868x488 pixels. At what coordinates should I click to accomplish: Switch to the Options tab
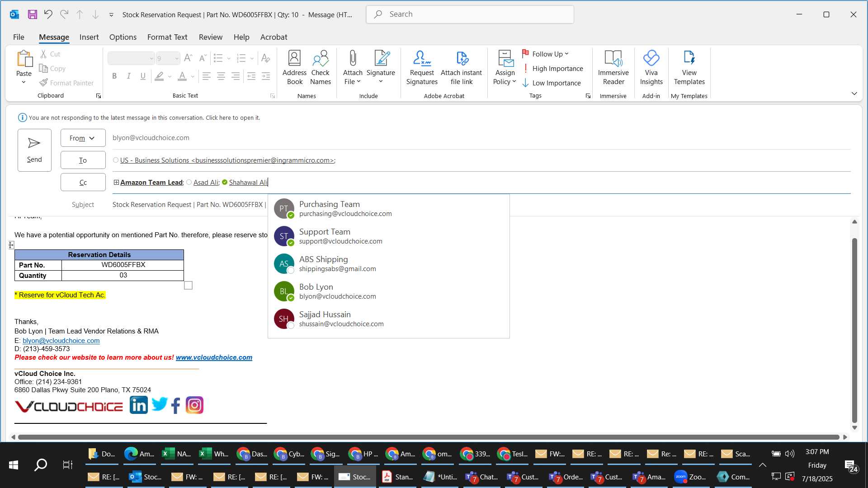[x=123, y=37]
